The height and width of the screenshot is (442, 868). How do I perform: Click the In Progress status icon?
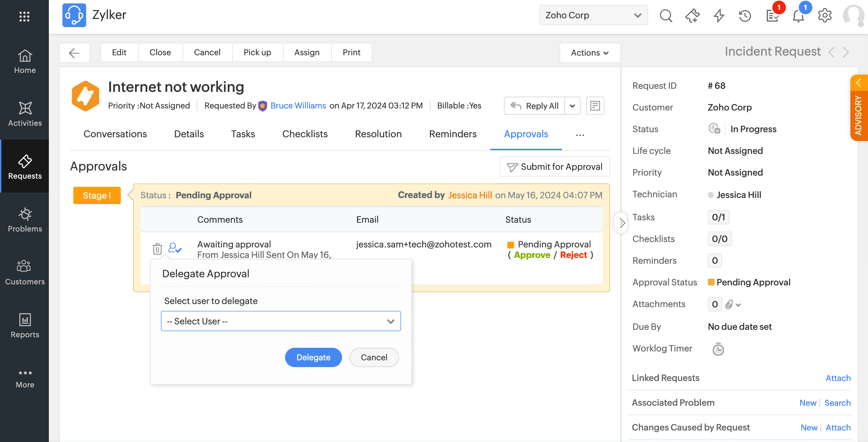714,129
